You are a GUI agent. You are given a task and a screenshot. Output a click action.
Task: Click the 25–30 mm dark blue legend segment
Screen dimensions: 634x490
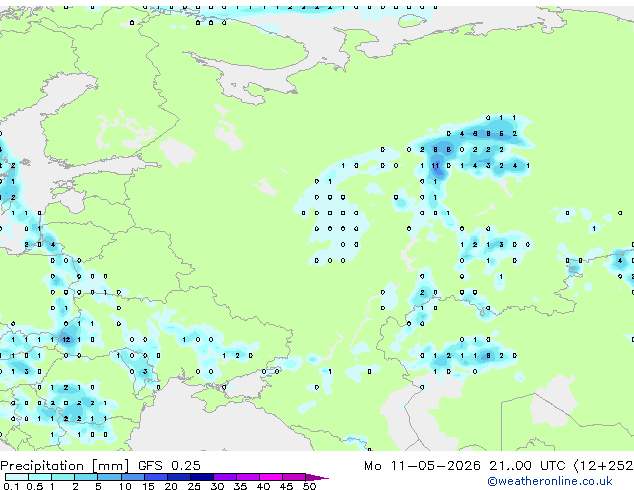[x=202, y=477]
